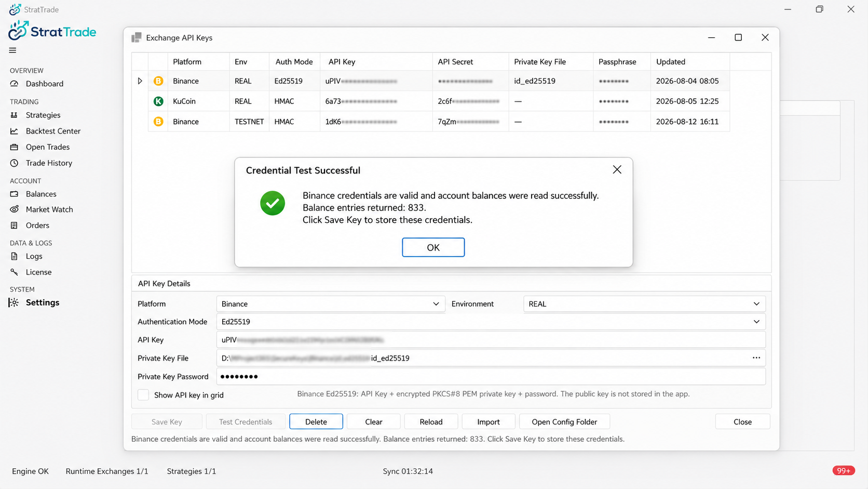Screen dimensions: 868x489
Task: Click the Delete button
Action: pos(316,422)
